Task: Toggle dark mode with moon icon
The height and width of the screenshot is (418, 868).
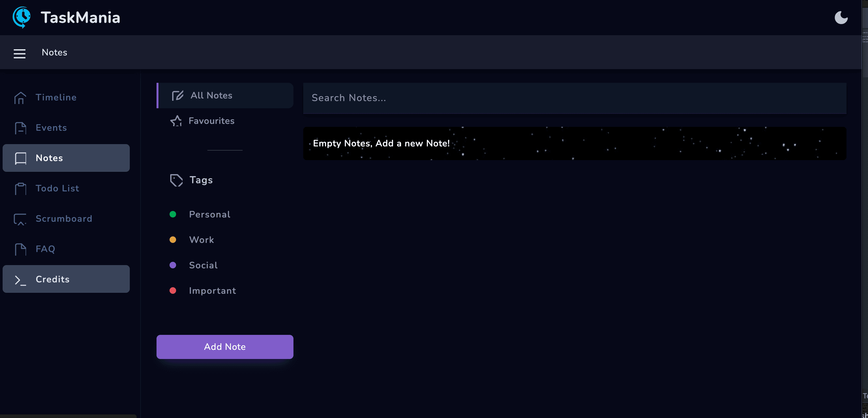Action: [841, 18]
